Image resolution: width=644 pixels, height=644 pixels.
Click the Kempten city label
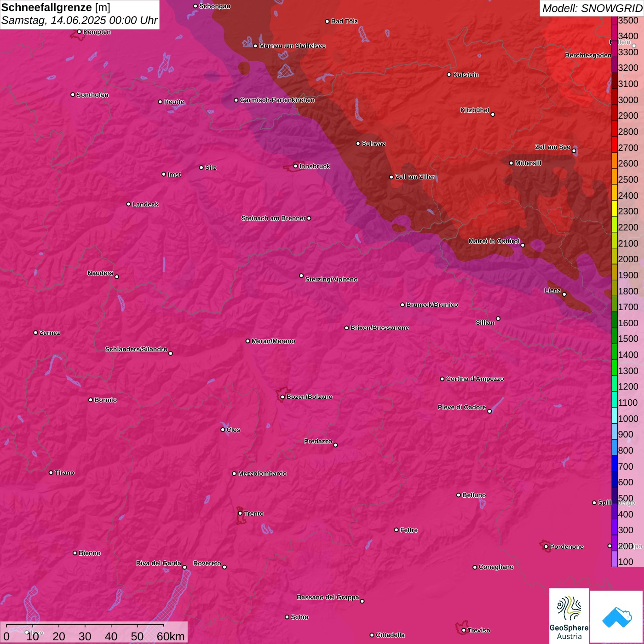coord(97,32)
